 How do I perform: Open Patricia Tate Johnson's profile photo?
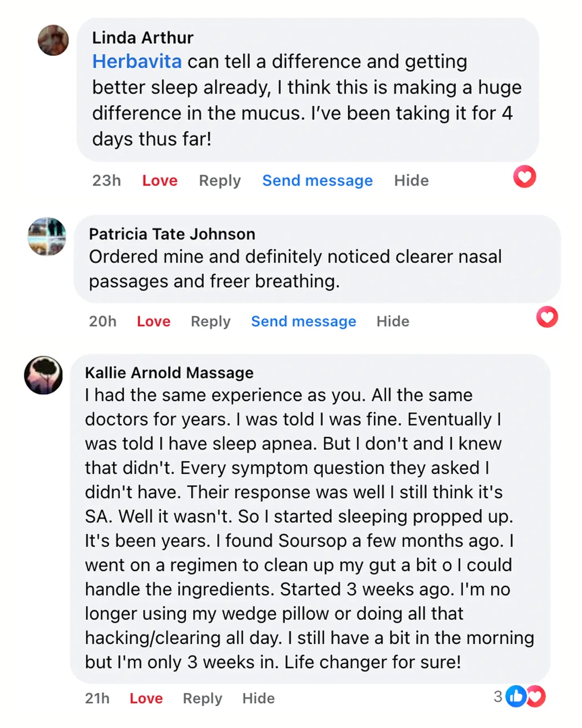tap(47, 237)
